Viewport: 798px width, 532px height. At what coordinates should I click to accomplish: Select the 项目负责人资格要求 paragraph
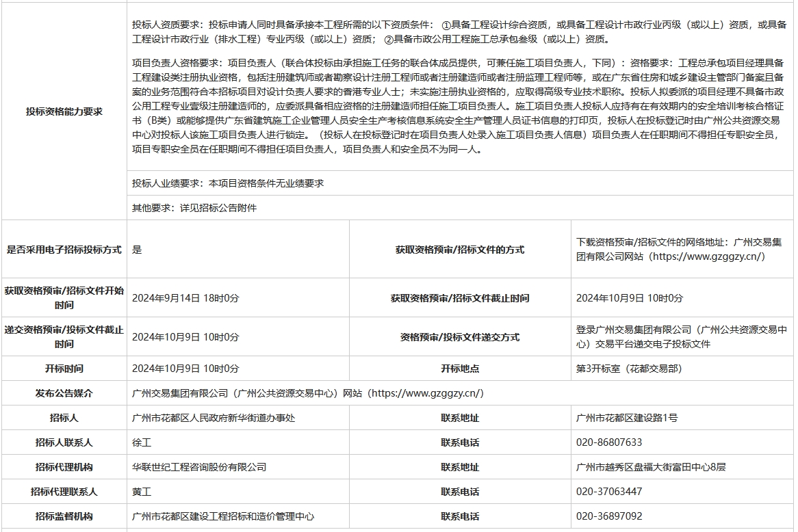[459, 106]
